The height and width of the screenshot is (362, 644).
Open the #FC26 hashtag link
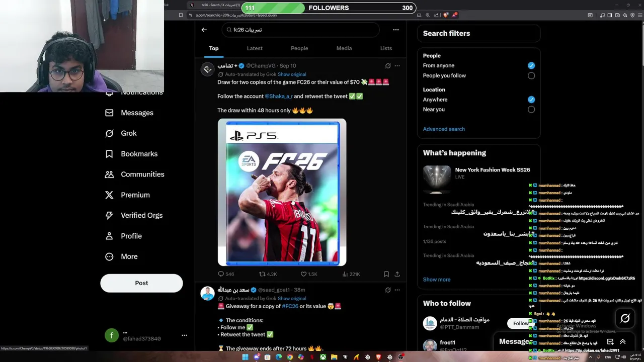click(x=290, y=306)
